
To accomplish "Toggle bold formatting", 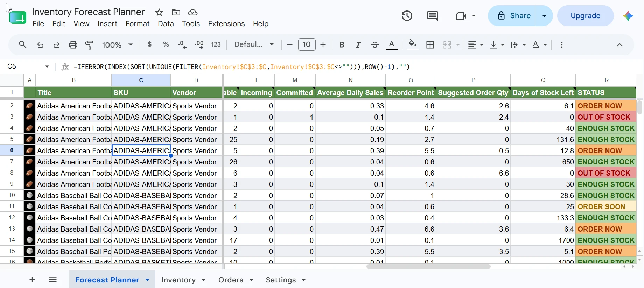I will tap(342, 45).
